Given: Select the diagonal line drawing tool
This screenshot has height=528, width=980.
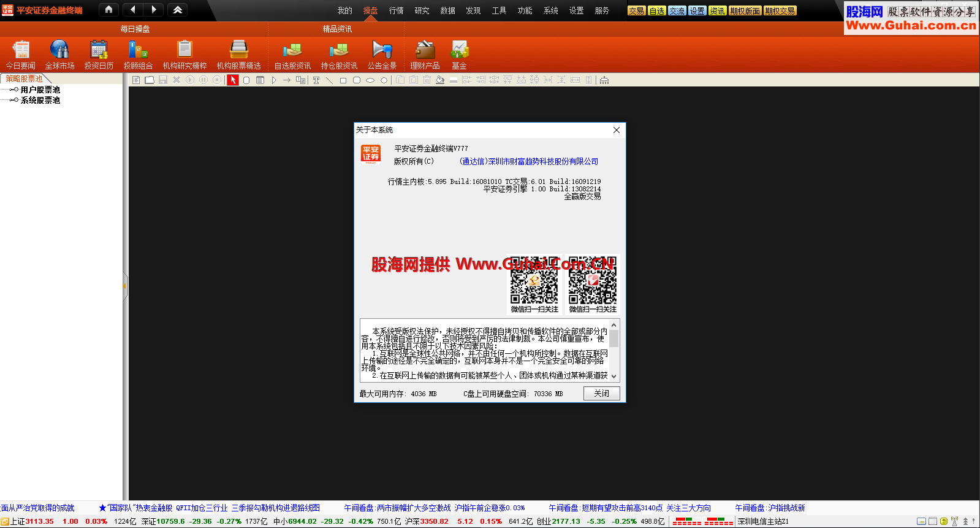Looking at the screenshot, I should (x=329, y=80).
